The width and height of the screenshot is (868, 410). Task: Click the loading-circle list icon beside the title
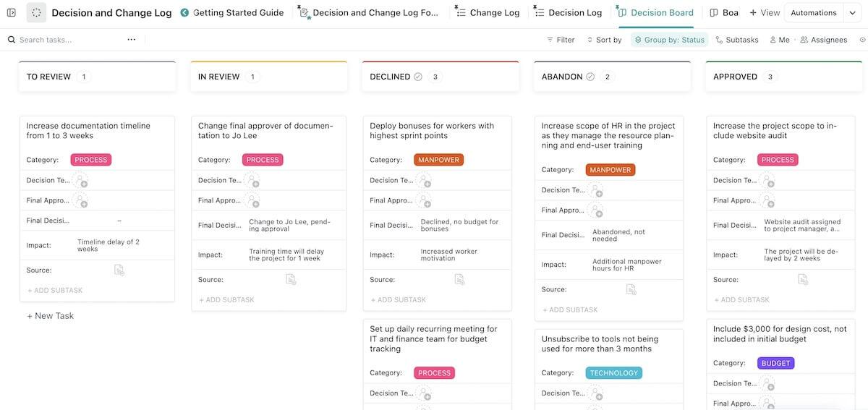tap(36, 12)
